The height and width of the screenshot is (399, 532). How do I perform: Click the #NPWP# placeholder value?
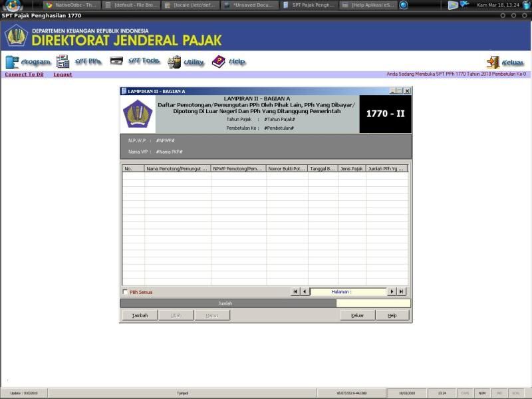165,140
